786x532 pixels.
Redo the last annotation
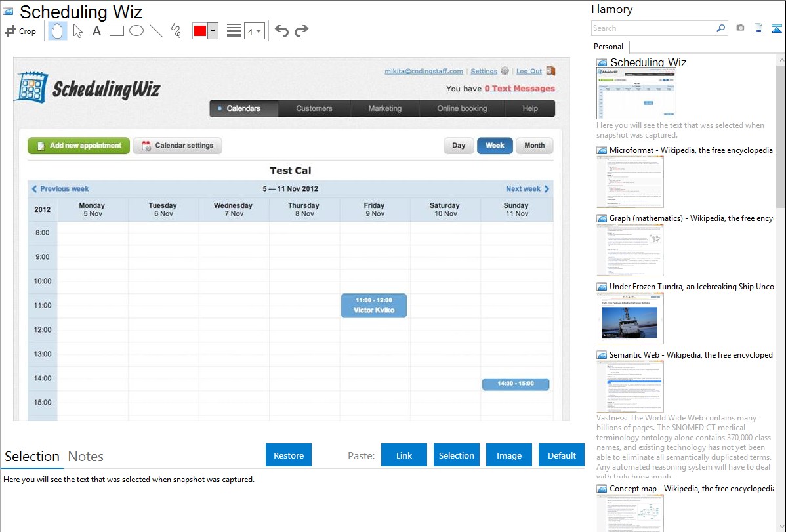(301, 31)
